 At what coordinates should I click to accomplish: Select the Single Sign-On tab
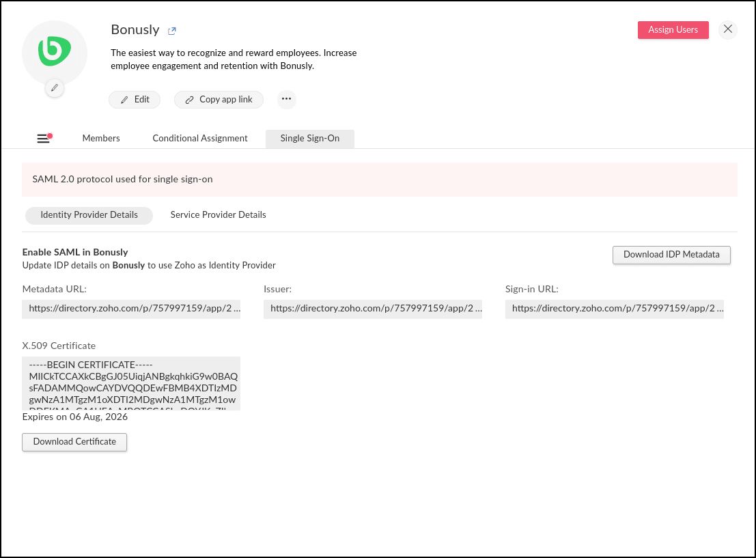click(310, 139)
